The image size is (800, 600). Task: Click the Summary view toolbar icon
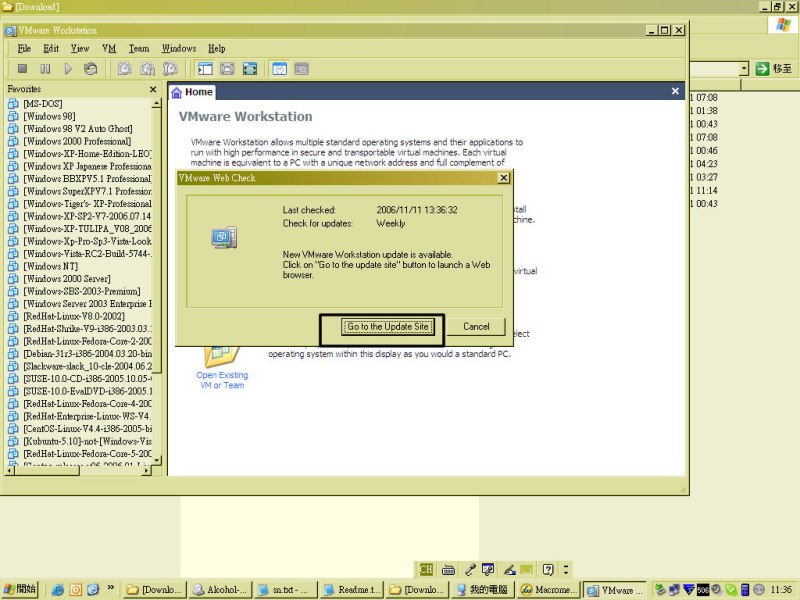click(x=279, y=68)
